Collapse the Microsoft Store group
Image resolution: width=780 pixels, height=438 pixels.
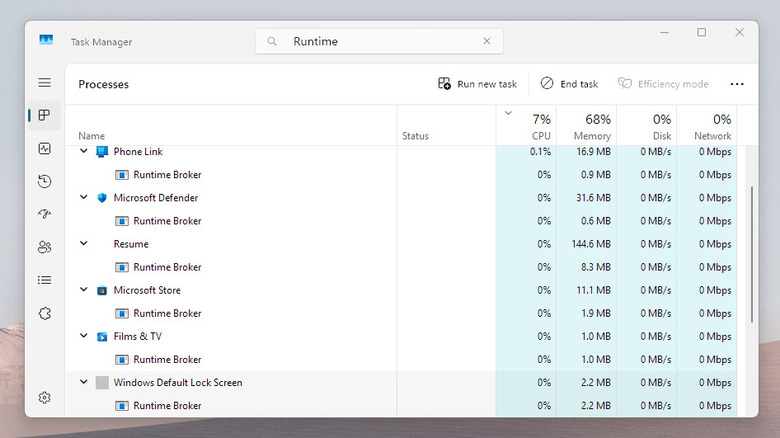coord(84,290)
